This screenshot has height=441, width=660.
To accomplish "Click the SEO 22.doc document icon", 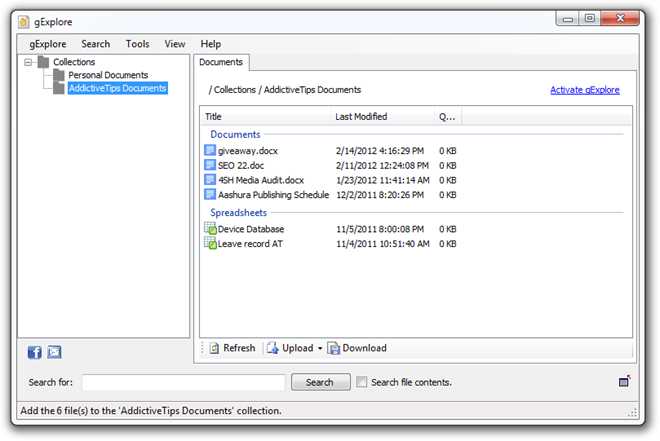I will coord(210,165).
